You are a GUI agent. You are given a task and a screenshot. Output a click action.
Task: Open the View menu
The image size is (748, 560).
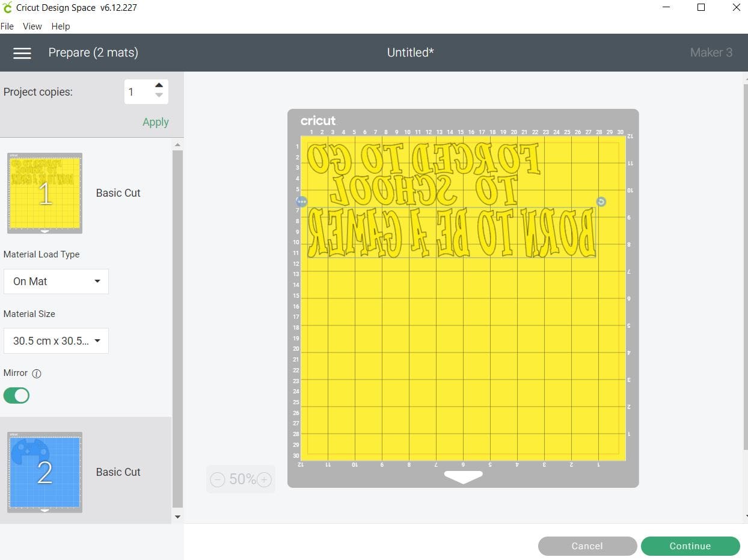pos(32,26)
